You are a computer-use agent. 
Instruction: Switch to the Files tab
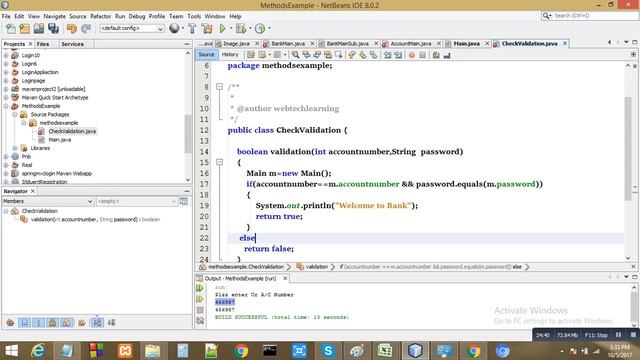tap(42, 44)
